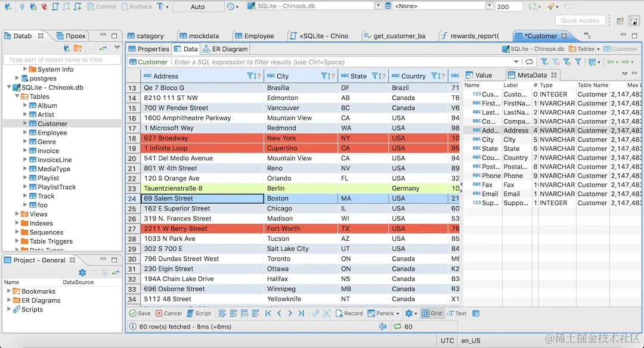This screenshot has height=348, width=644.
Task: Click the object name filter field in navigator
Action: [63, 60]
